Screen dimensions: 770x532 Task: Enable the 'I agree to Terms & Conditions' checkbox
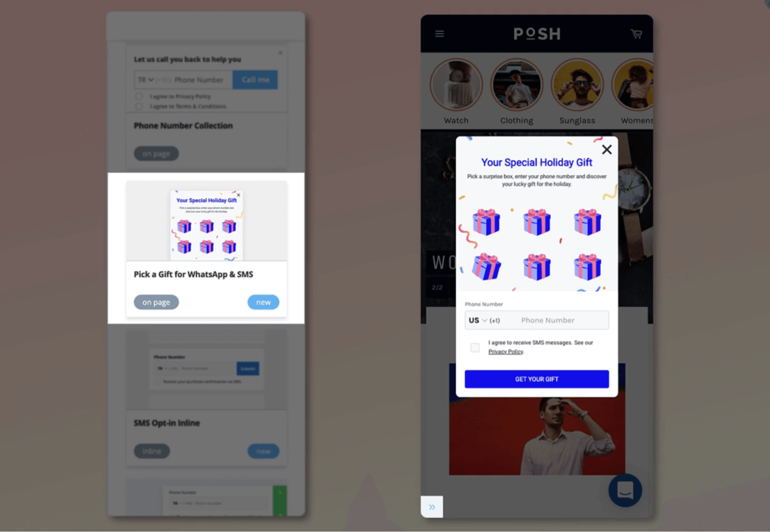[x=139, y=105]
